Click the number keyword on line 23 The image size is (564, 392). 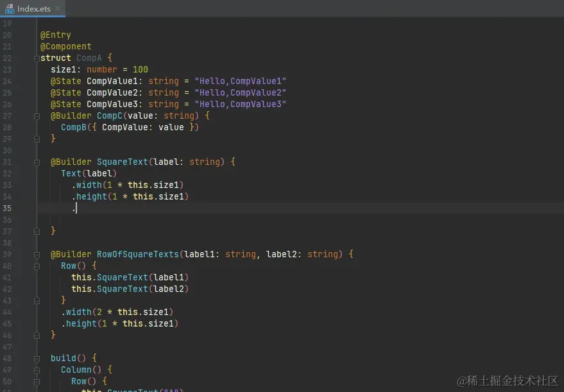(102, 69)
